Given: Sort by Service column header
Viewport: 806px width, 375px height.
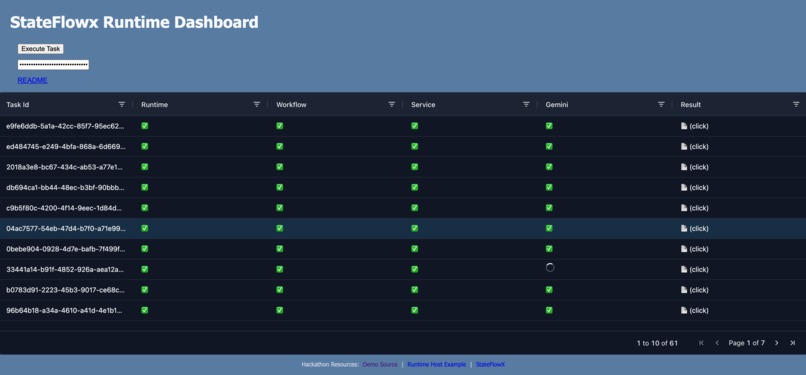Looking at the screenshot, I should (x=423, y=105).
